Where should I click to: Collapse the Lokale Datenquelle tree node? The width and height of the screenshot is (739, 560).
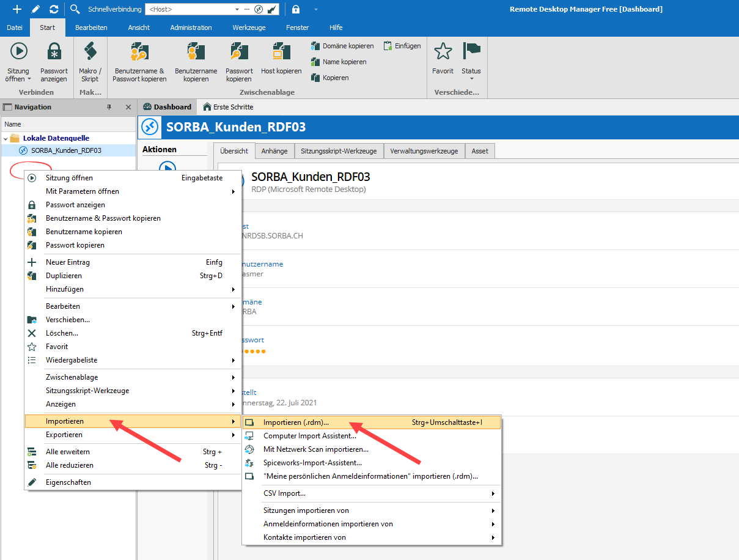6,138
